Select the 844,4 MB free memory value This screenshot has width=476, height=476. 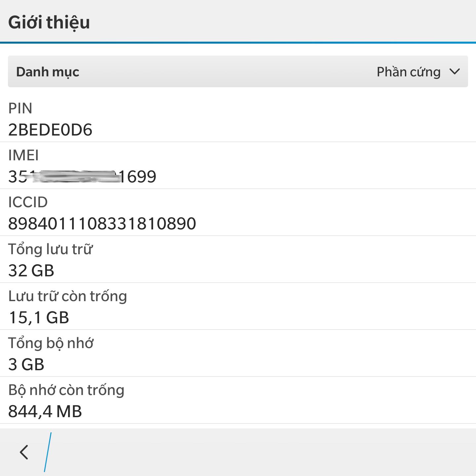tap(45, 411)
